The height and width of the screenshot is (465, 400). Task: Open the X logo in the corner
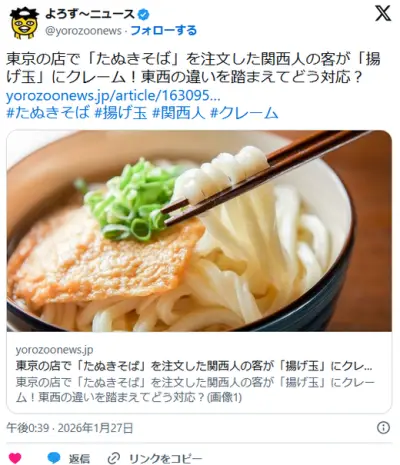[382, 14]
